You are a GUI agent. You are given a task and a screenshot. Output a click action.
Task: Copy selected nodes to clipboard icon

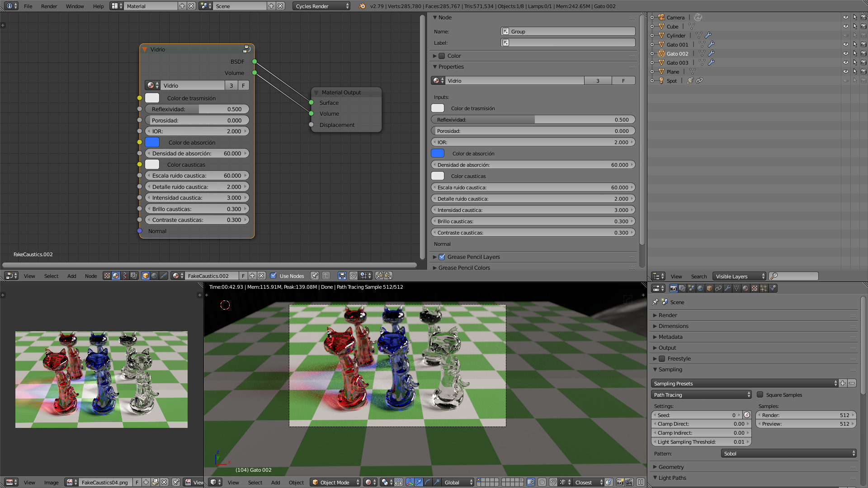pyautogui.click(x=379, y=276)
